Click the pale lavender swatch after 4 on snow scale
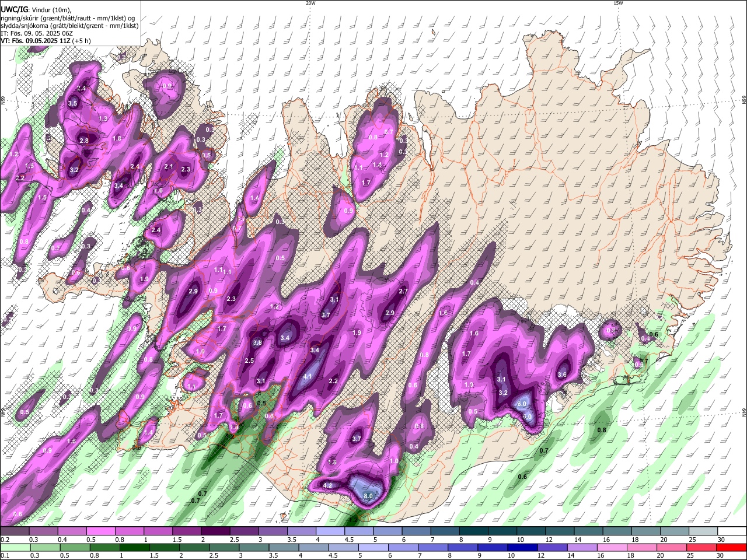747x560 pixels. pyautogui.click(x=330, y=531)
